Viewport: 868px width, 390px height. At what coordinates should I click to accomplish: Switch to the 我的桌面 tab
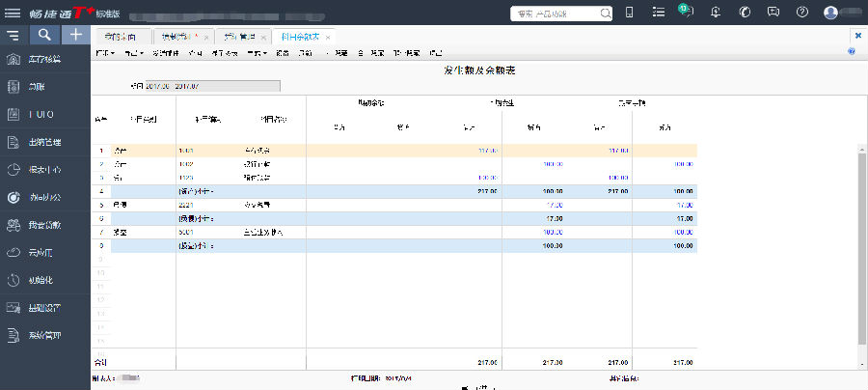click(x=122, y=36)
